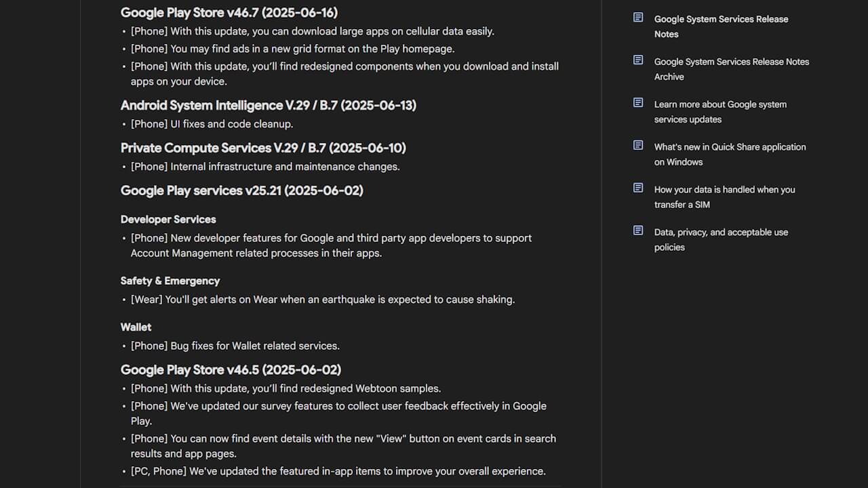Click bullet about earthquake alerts on Wear
The image size is (868, 488).
[323, 300]
